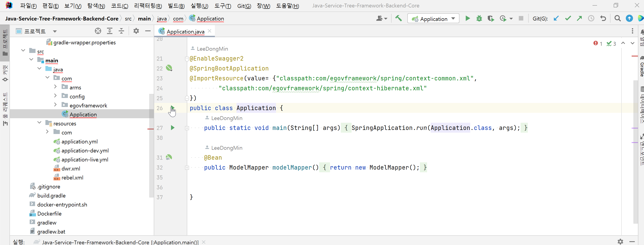Viewport: 644px width, 245px height.
Task: Run Application with coverage shield icon
Action: (x=490, y=18)
